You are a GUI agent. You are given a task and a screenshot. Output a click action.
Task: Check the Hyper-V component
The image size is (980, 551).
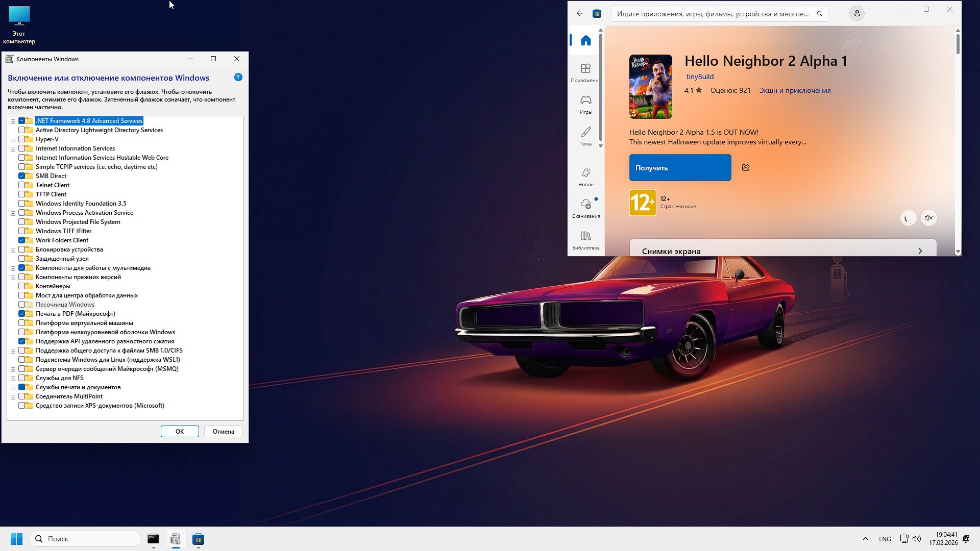(26, 139)
